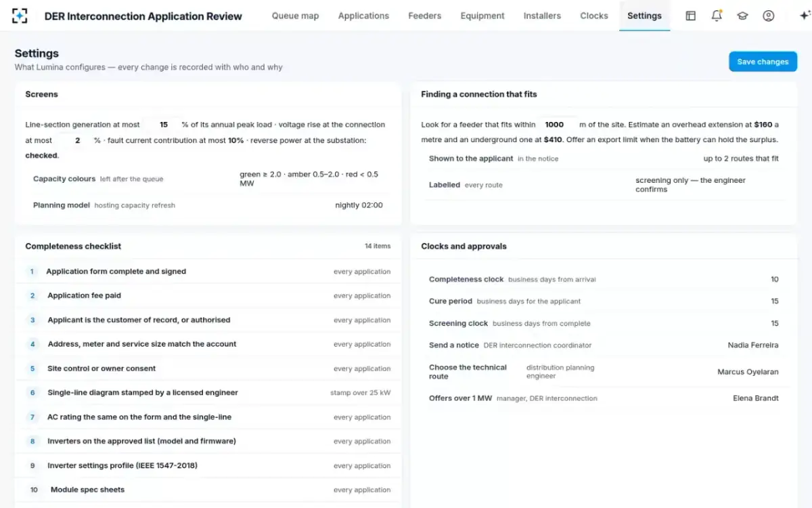Click overhead extension cost $160

pos(763,125)
